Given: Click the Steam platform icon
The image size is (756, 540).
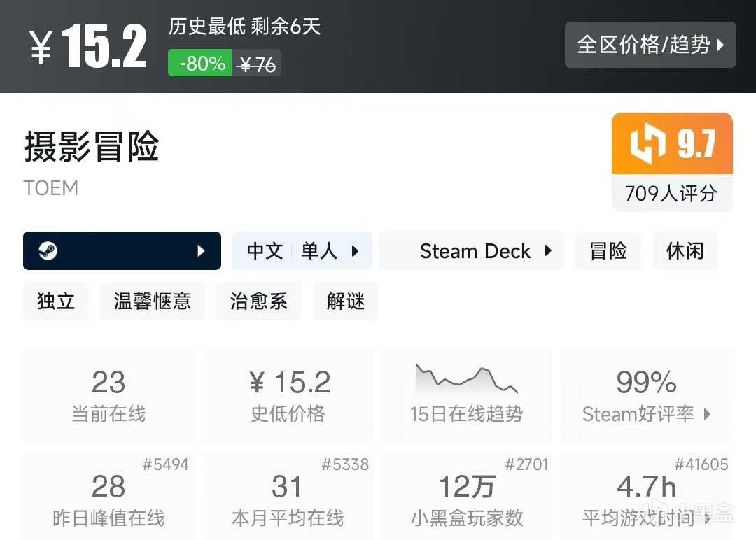Looking at the screenshot, I should (46, 250).
